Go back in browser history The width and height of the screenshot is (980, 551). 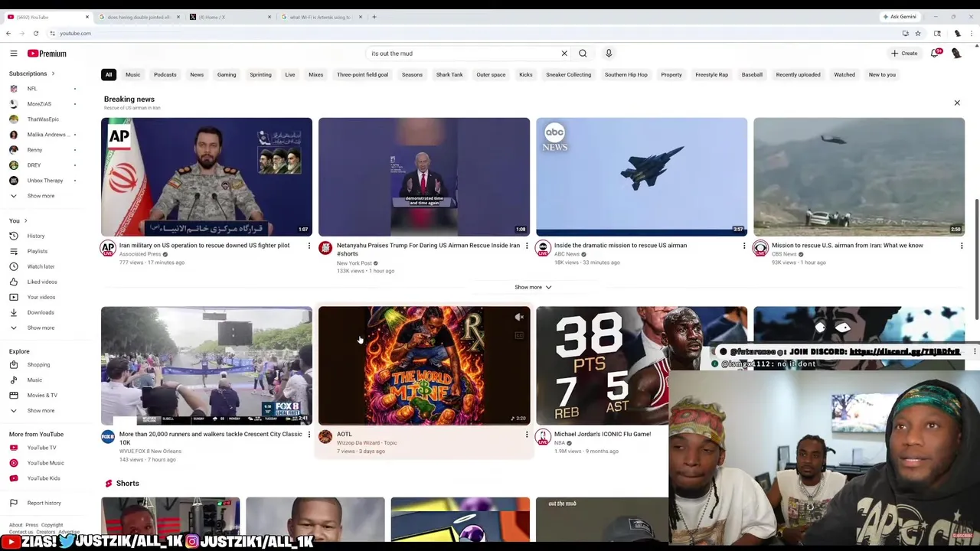(x=8, y=34)
